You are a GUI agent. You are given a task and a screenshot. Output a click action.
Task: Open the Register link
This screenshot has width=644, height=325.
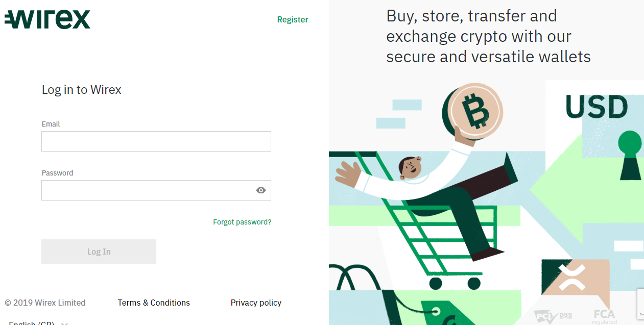(293, 19)
